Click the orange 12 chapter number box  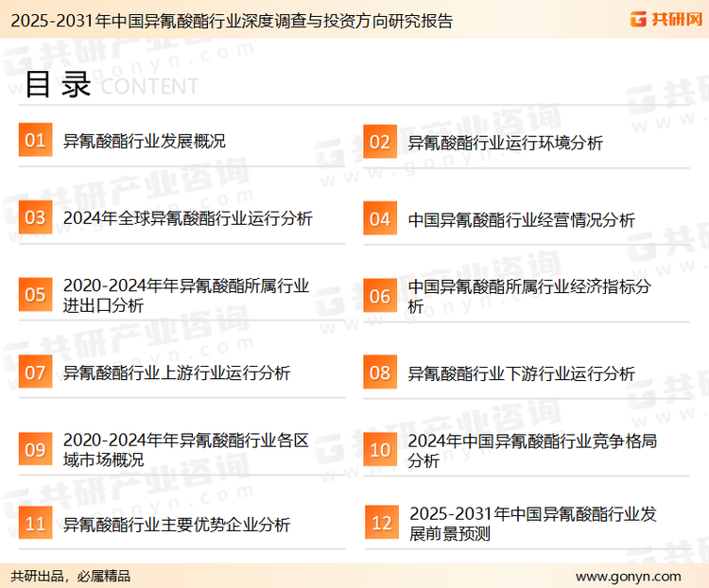tap(382, 523)
